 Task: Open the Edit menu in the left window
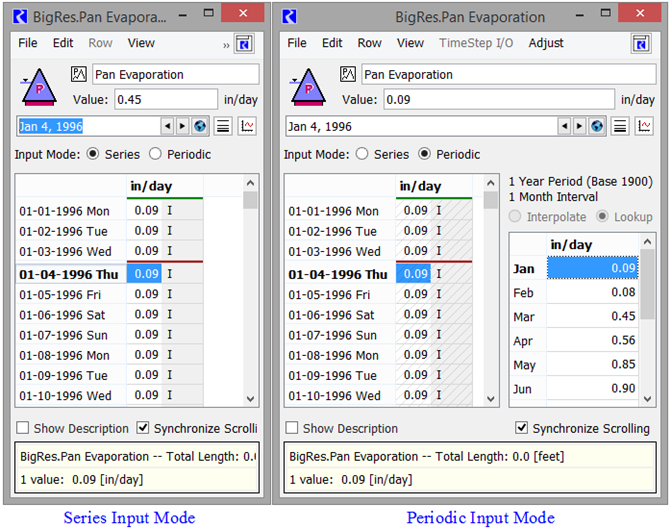63,43
